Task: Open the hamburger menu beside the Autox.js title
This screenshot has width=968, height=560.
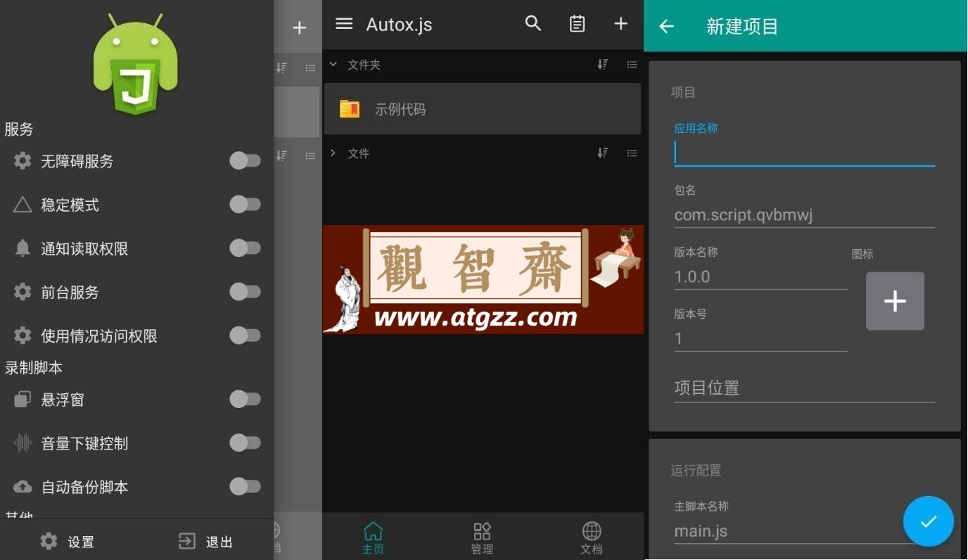Action: 344,24
